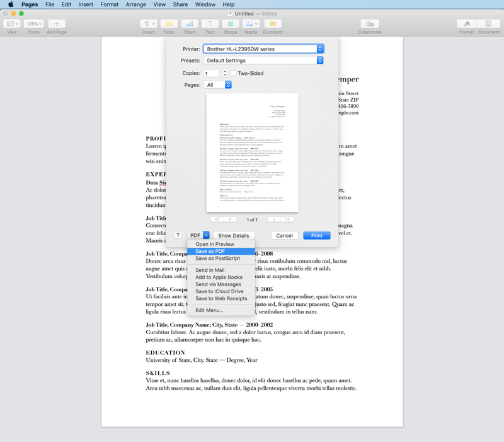Open the Zoom 125% dropdown
The image size is (504, 442).
[x=34, y=24]
